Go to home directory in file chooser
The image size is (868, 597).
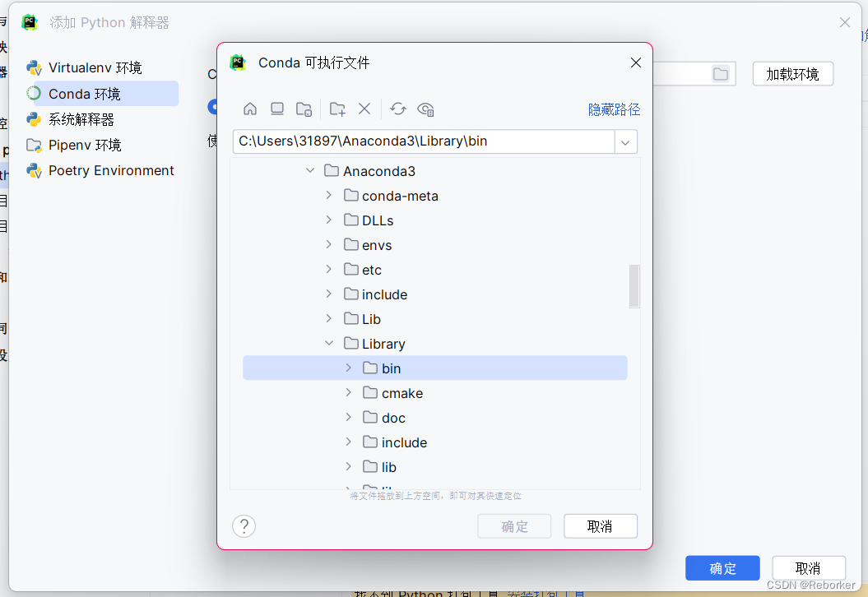[250, 109]
